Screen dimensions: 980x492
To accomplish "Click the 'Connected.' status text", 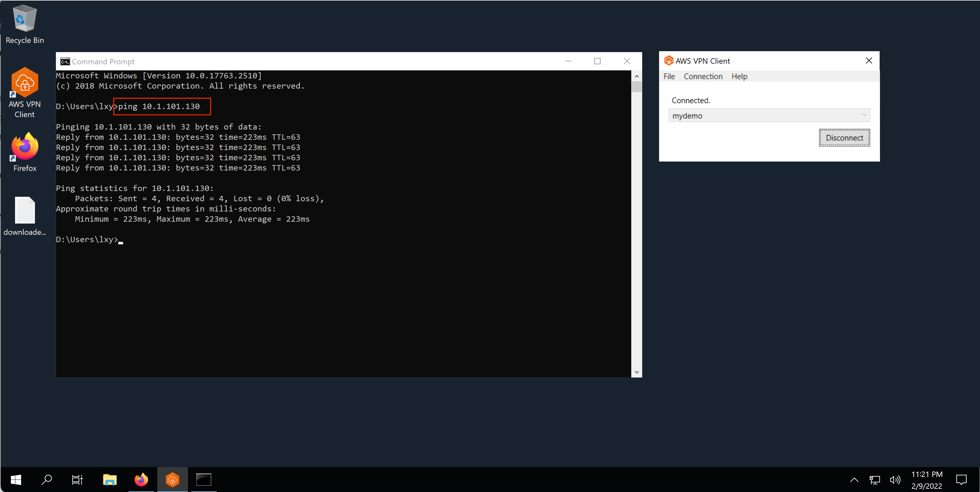I will [691, 100].
